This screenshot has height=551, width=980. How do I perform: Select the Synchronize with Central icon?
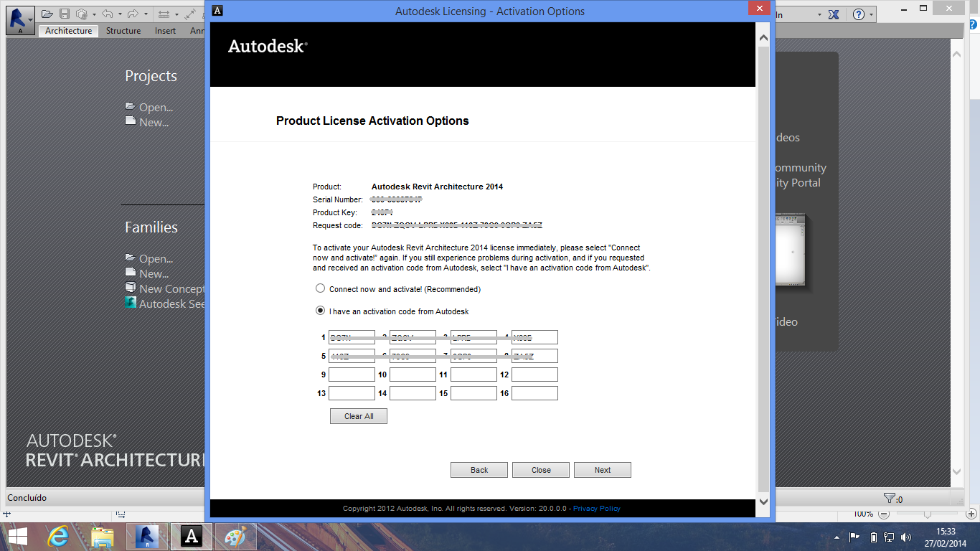(x=81, y=13)
